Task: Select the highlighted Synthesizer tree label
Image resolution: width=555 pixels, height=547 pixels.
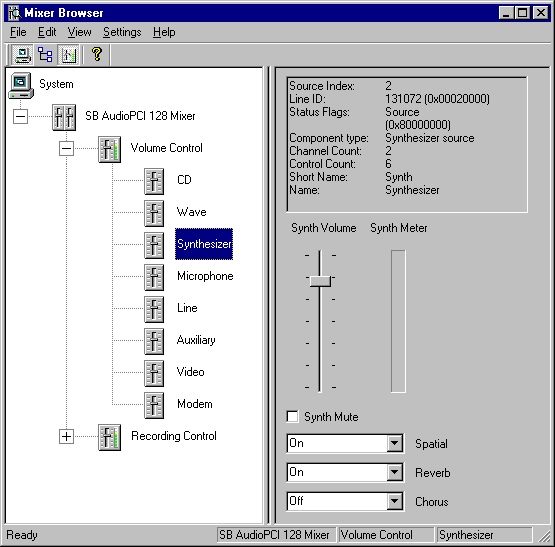Action: (204, 244)
